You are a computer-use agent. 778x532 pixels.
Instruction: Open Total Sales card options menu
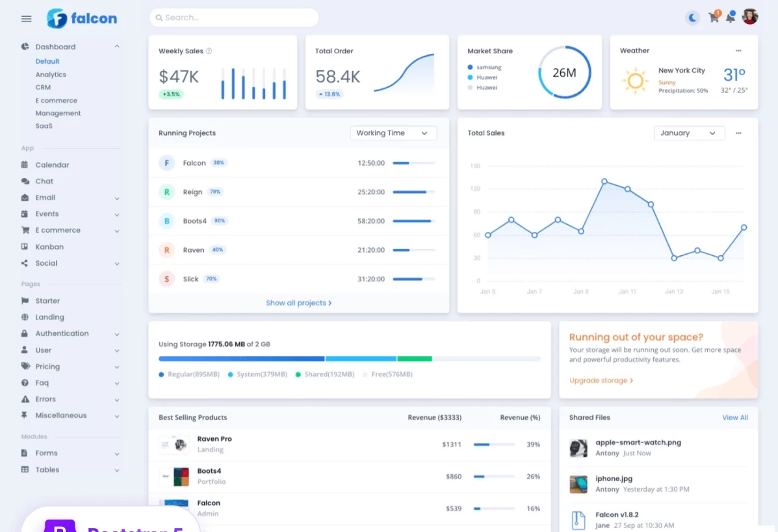point(738,133)
